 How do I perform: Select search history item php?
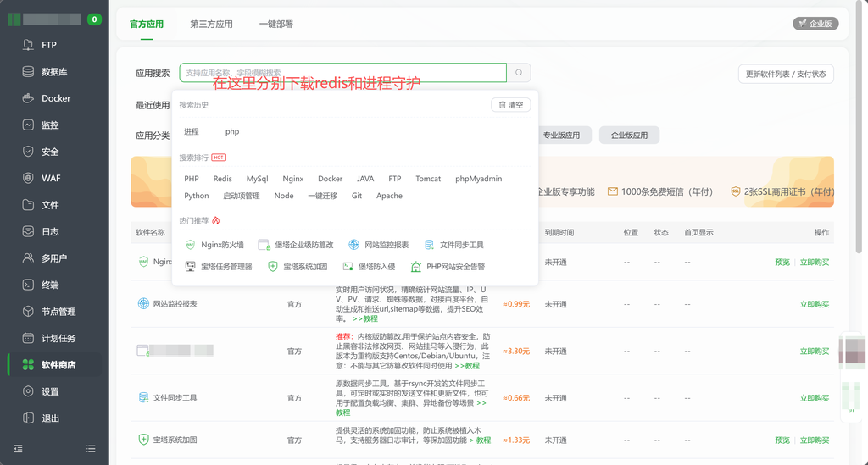[232, 131]
